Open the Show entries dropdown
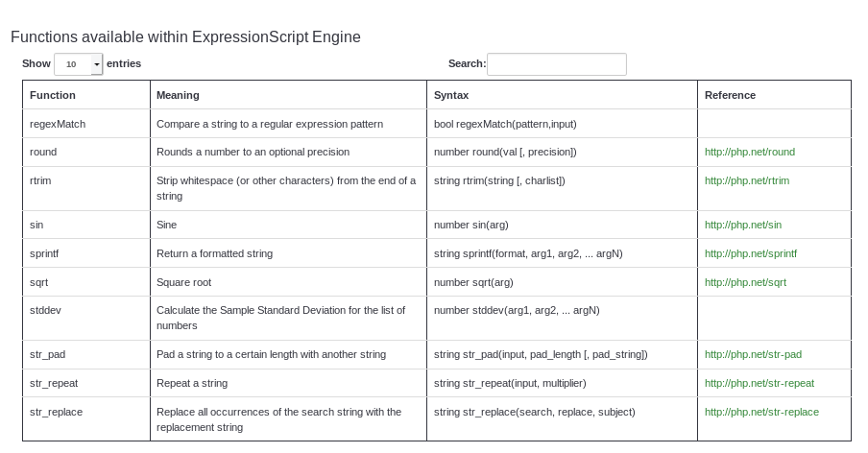This screenshot has height=453, width=868. click(x=78, y=64)
